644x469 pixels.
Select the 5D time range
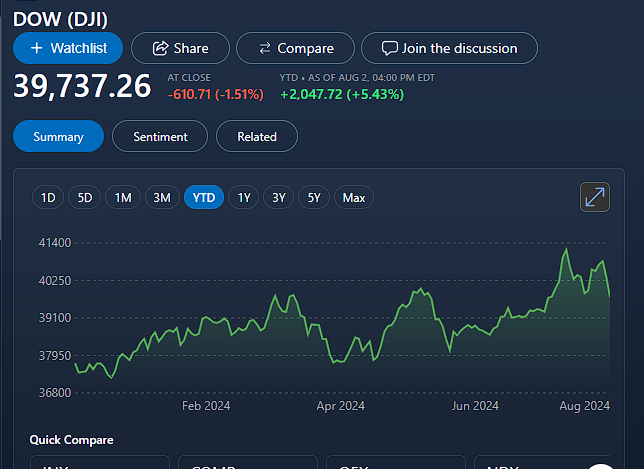coord(85,198)
